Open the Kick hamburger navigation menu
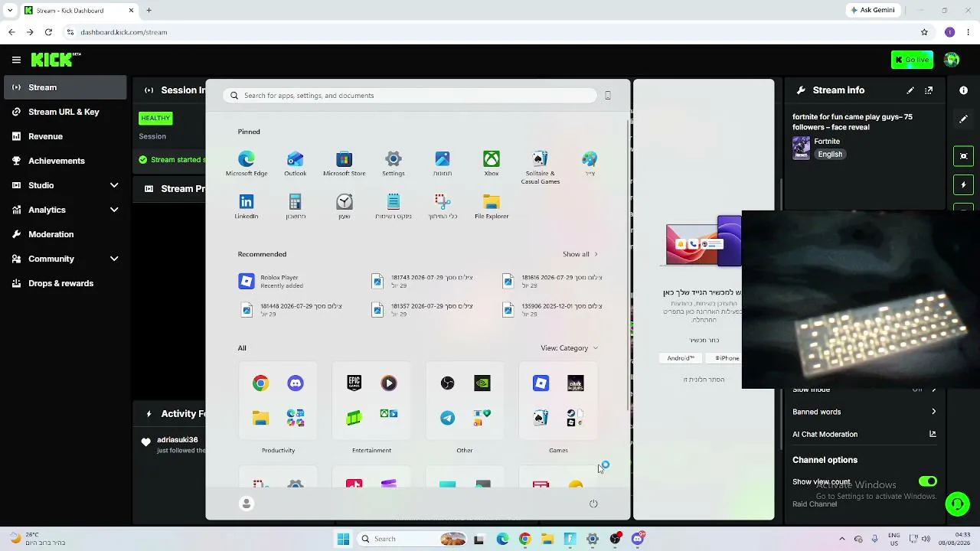 16,60
